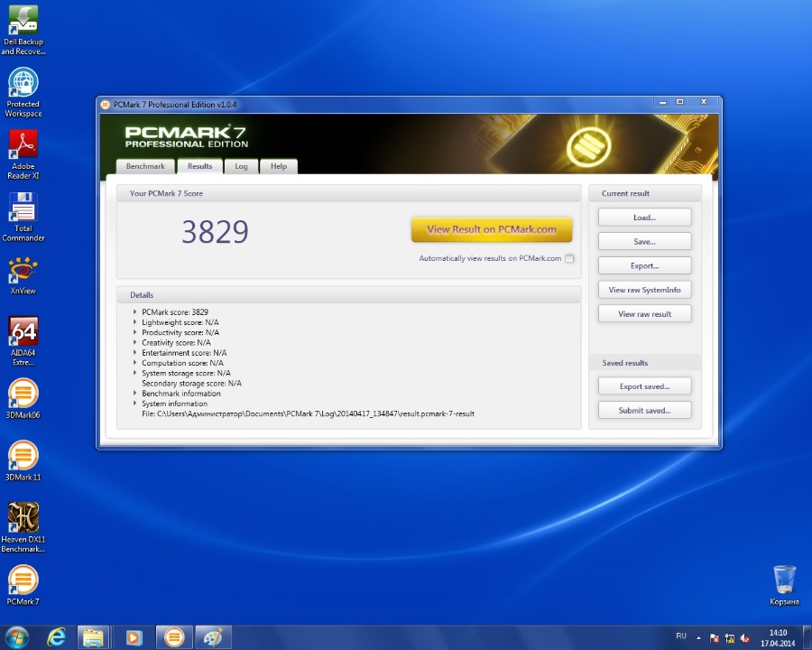812x650 pixels.
Task: Expand the Computation score row
Action: pyautogui.click(x=134, y=363)
